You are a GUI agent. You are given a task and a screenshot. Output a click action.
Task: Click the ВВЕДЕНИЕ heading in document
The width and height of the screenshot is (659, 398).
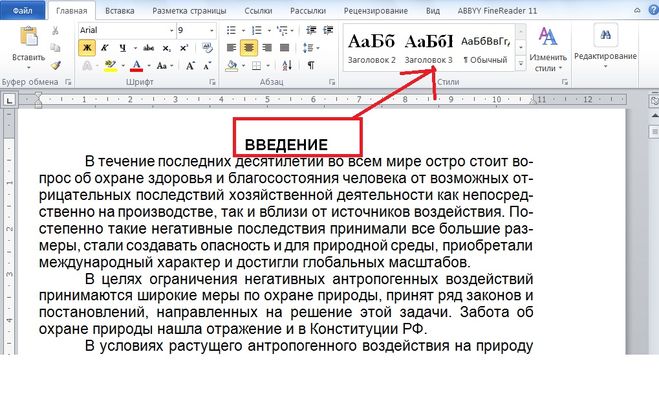pyautogui.click(x=286, y=145)
